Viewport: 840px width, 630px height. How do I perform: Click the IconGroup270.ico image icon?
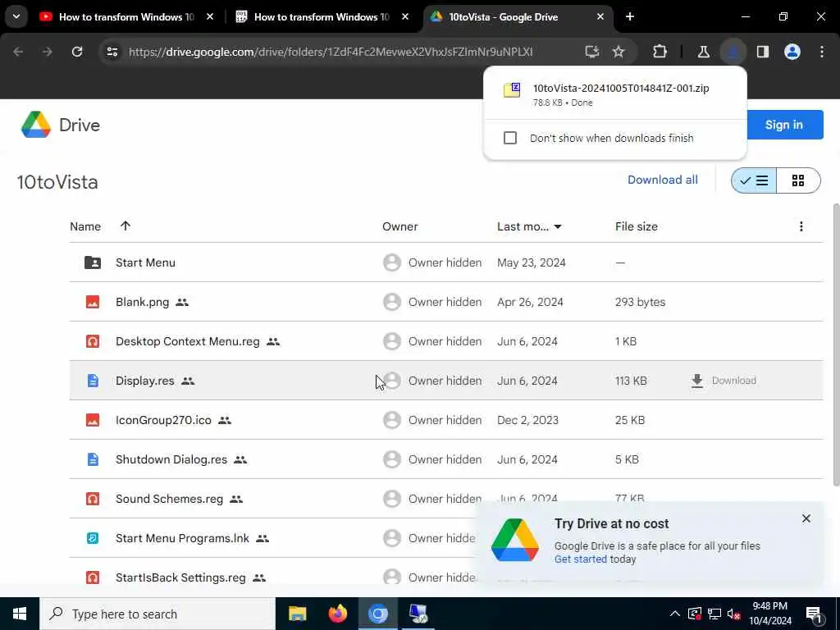(93, 420)
